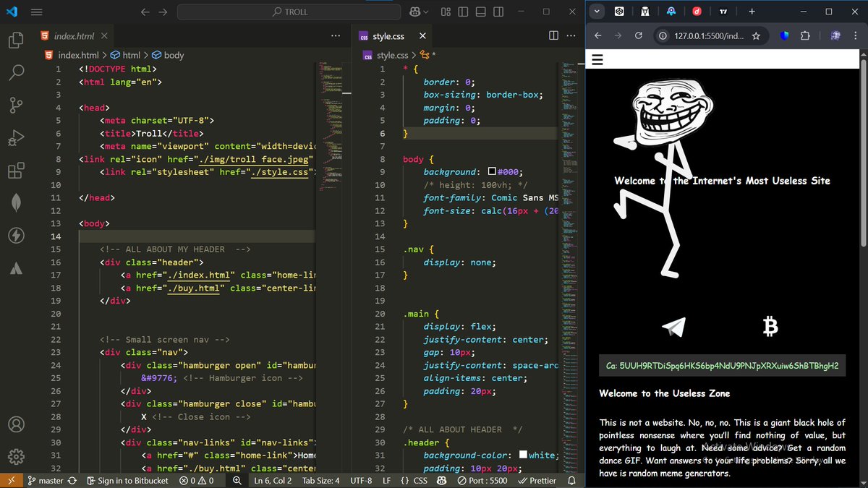This screenshot has height=488, width=868.
Task: Open the browser tab search dropdown
Action: [x=597, y=12]
